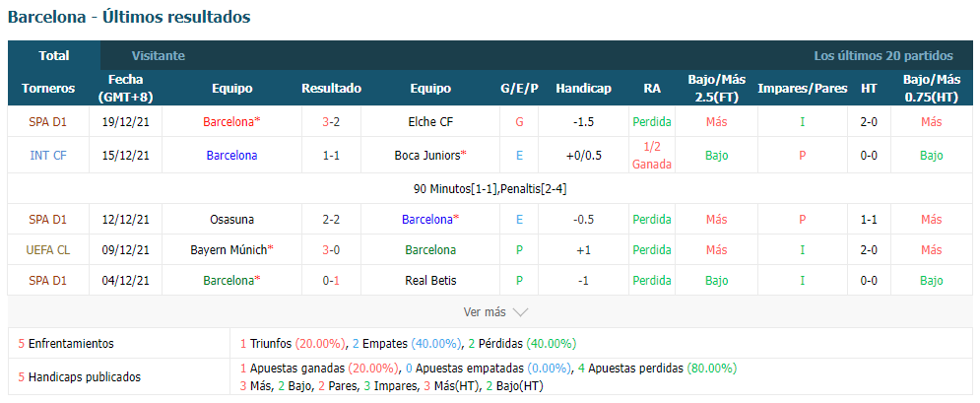
Task: Click the Real Betis team link
Action: pyautogui.click(x=430, y=281)
